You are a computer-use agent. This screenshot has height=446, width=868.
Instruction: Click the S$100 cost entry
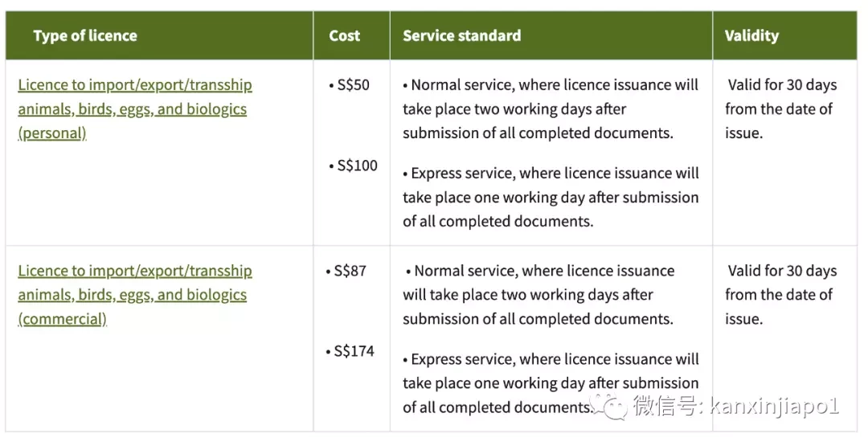pyautogui.click(x=353, y=166)
